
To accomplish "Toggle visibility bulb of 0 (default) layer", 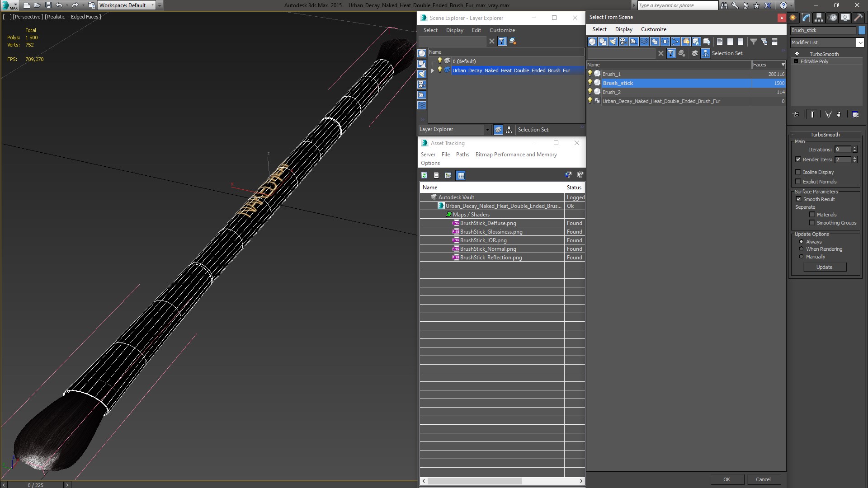I will [439, 61].
